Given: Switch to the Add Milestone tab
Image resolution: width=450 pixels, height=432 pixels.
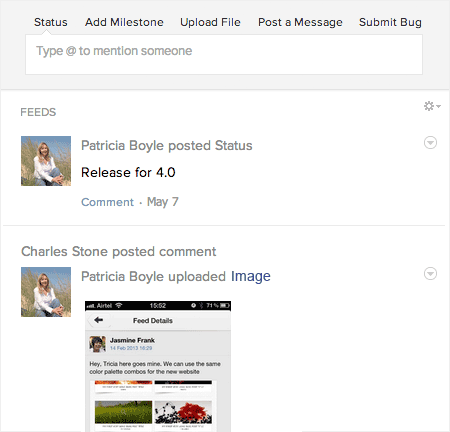Looking at the screenshot, I should coord(124,22).
